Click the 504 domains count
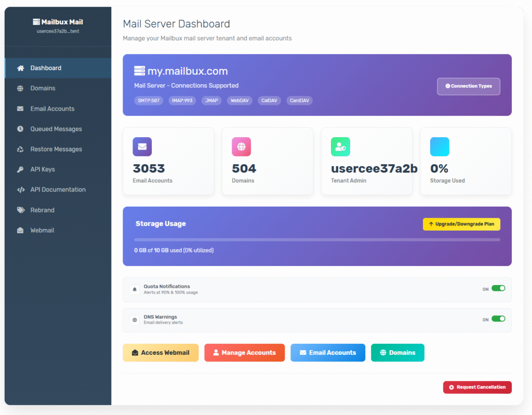532x415 pixels. (244, 169)
